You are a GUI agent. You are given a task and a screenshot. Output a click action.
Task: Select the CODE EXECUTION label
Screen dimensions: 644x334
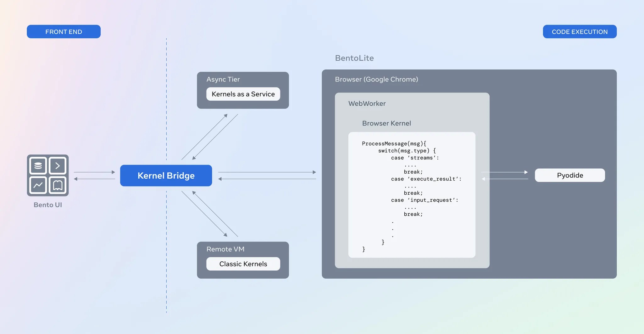[x=580, y=32]
